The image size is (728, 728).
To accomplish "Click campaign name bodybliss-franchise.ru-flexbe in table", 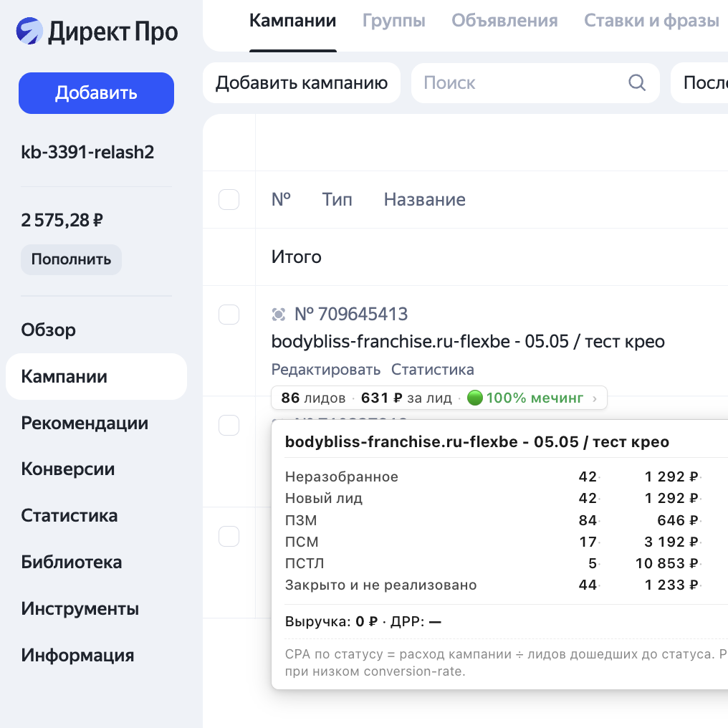I will [x=467, y=342].
